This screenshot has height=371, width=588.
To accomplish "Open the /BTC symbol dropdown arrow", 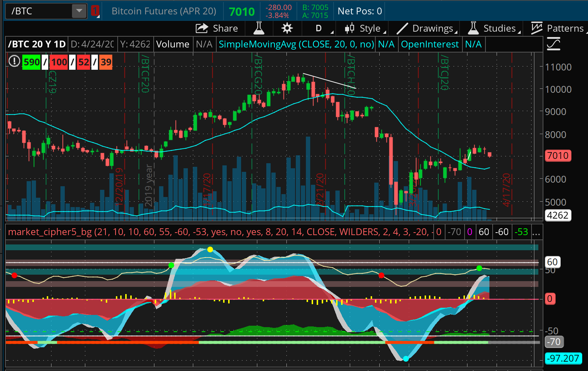I will [79, 11].
